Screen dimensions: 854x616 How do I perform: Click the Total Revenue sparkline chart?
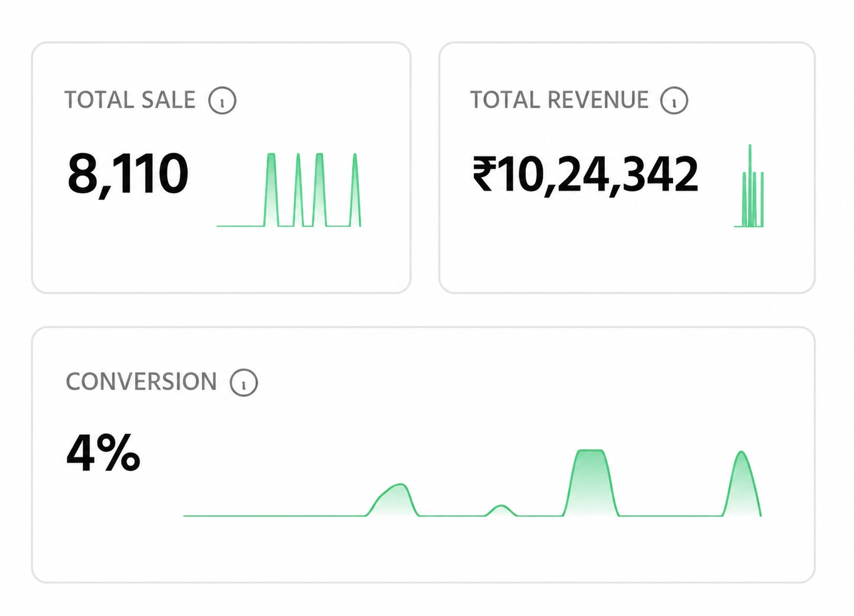point(749,186)
